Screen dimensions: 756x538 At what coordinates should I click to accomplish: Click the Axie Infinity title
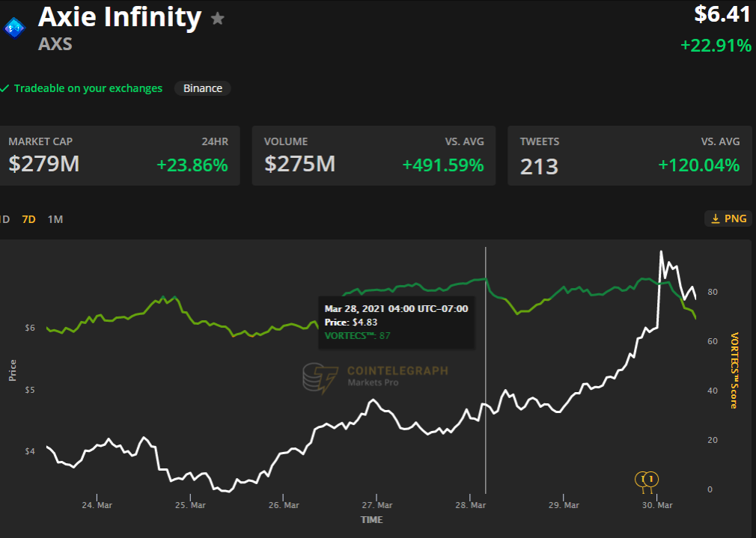(120, 17)
